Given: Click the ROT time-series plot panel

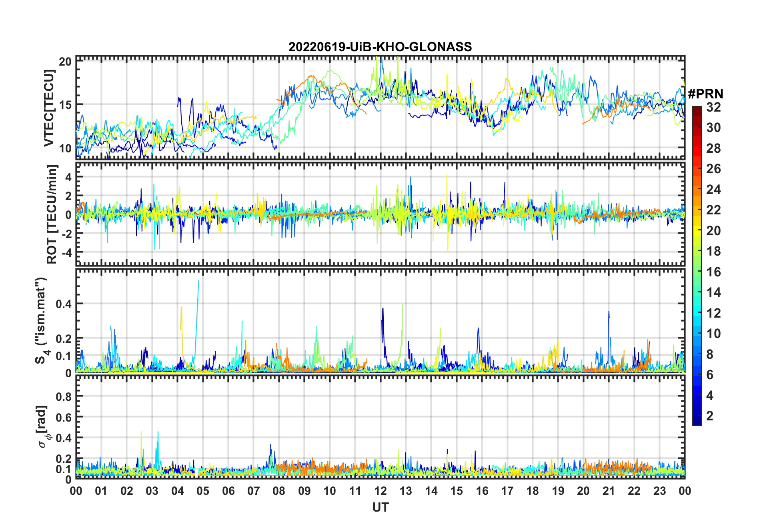Looking at the screenshot, I should coord(380,214).
